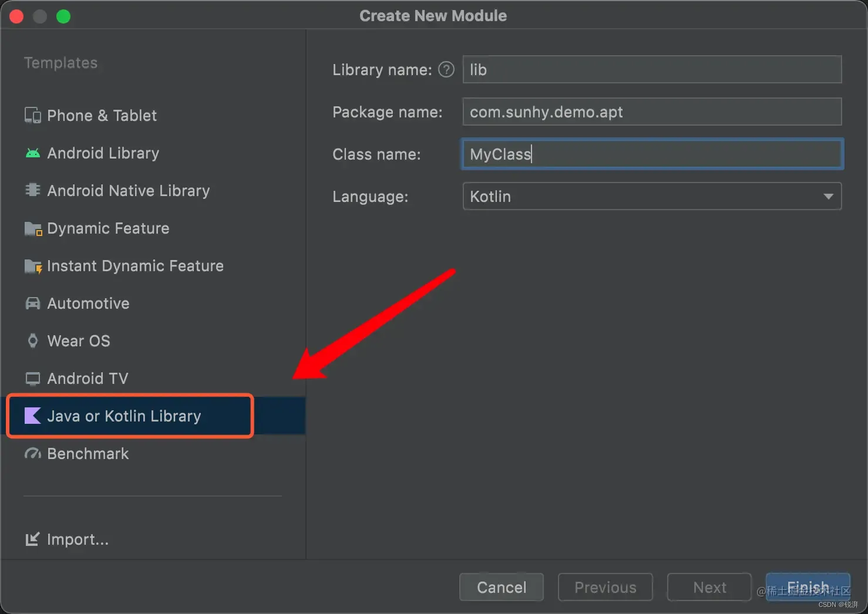The width and height of the screenshot is (868, 614).
Task: Click the Previous button
Action: point(605,587)
